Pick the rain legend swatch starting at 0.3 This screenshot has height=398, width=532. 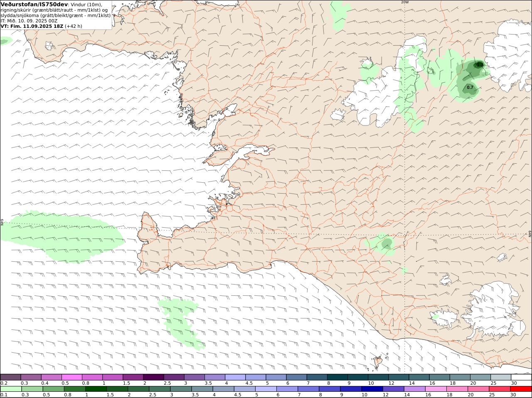(32, 389)
